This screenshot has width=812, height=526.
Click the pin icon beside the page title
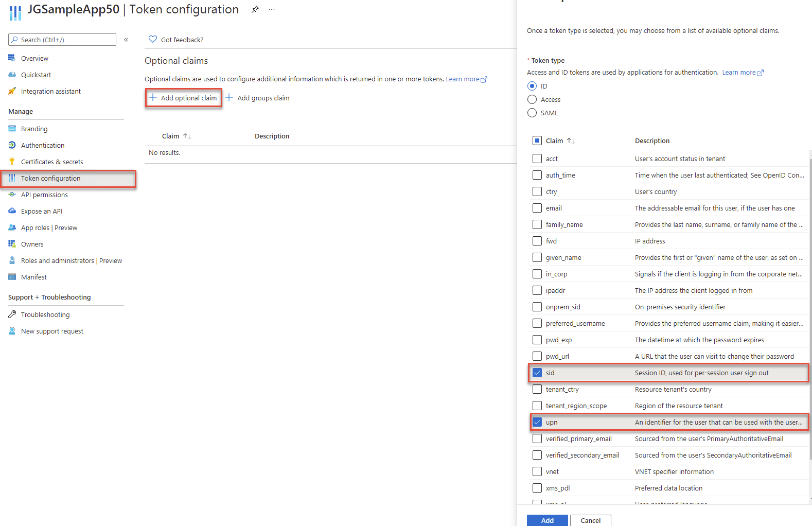pos(255,10)
